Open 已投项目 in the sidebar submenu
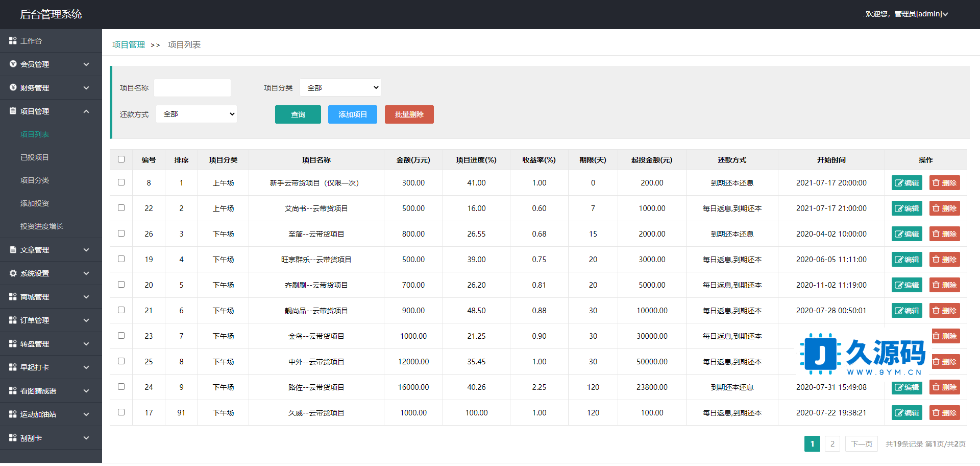980x466 pixels. tap(35, 157)
